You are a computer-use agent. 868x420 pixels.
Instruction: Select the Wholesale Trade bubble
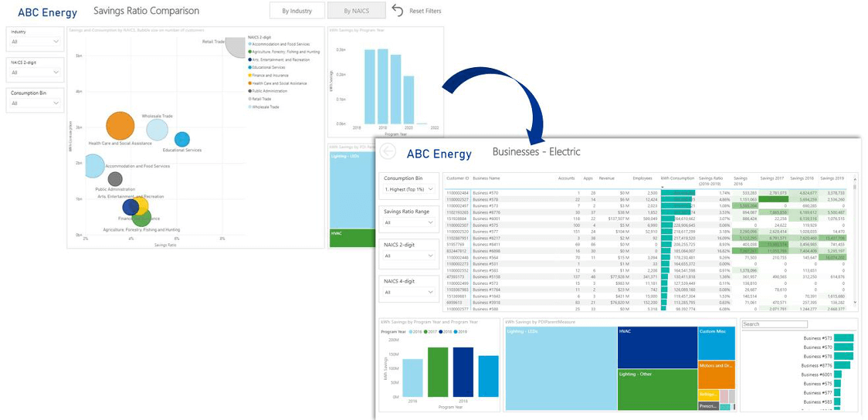point(157,130)
